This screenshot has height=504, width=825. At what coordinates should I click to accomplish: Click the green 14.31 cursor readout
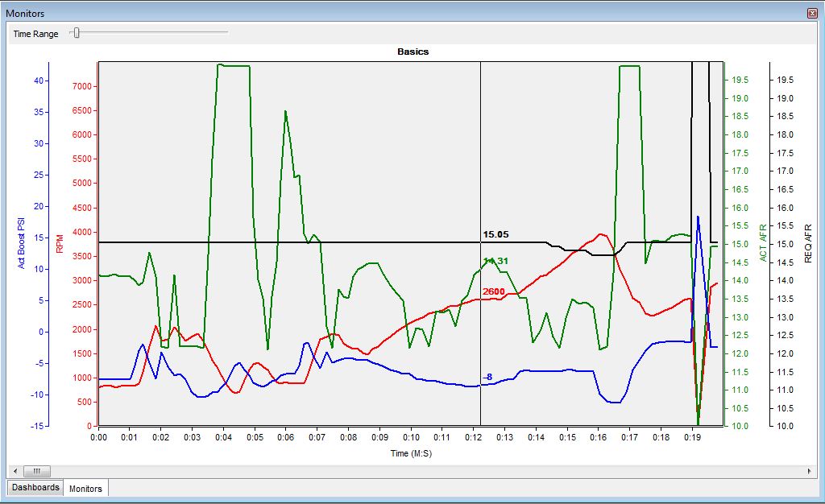[x=495, y=261]
